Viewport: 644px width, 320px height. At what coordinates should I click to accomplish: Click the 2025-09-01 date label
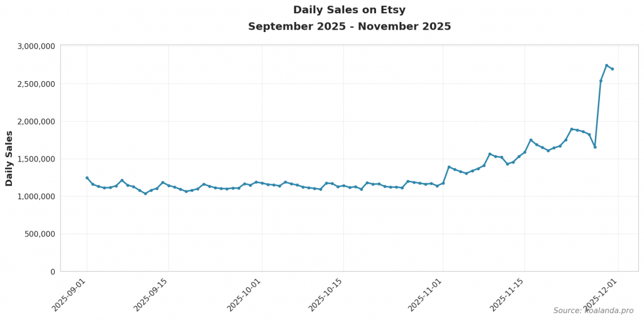coord(70,295)
